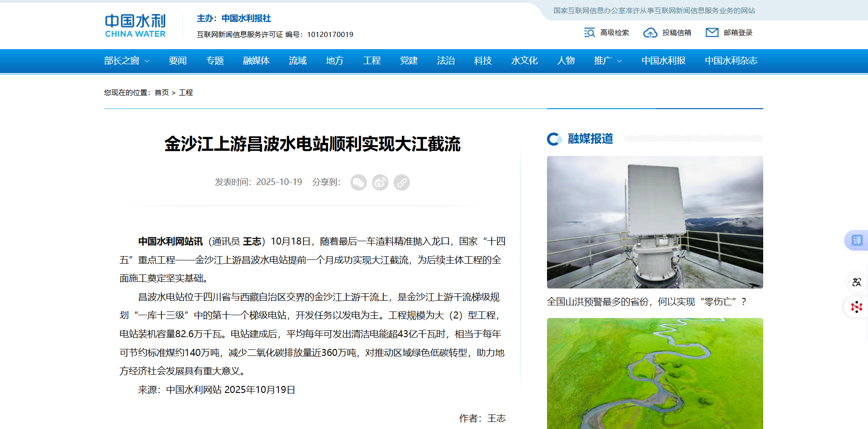868x429 pixels.
Task: Click the language translation icon on right edge
Action: (x=856, y=282)
